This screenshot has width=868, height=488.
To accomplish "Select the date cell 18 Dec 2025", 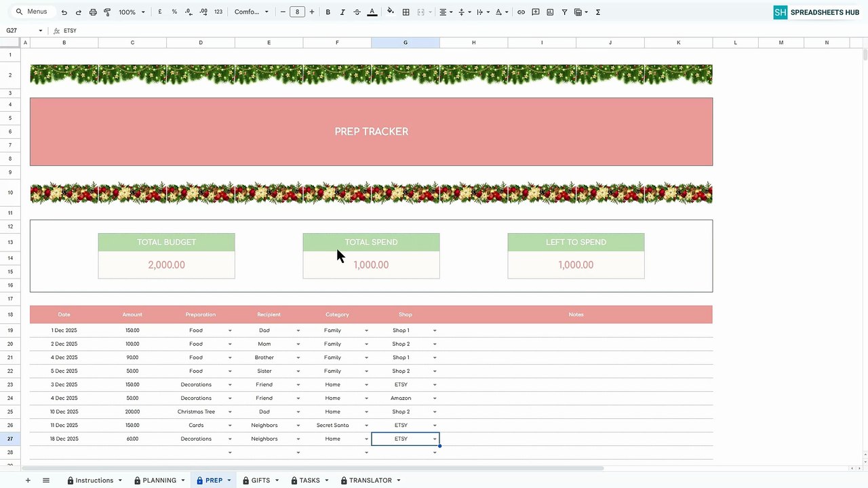I will 64,439.
